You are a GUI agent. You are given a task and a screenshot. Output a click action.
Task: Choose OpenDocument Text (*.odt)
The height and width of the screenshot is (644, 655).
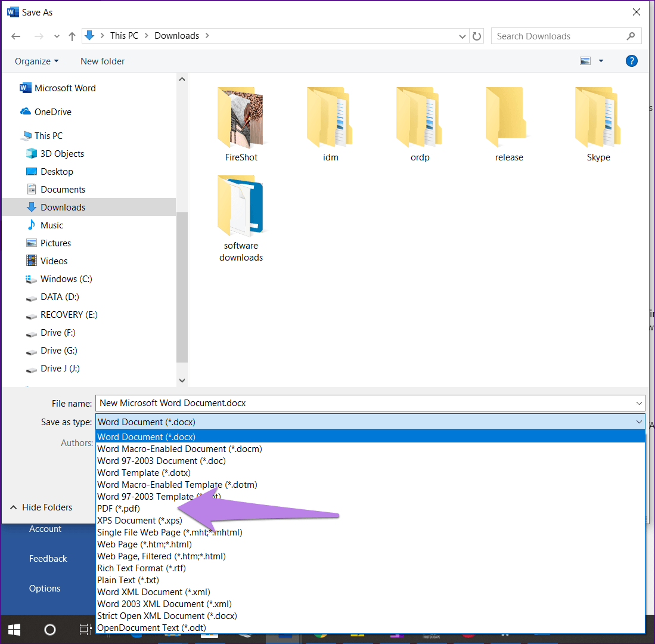tap(370, 628)
